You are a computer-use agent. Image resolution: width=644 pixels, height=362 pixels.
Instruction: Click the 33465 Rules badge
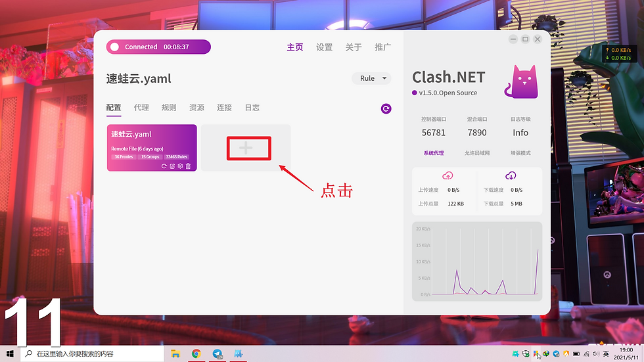click(x=177, y=157)
